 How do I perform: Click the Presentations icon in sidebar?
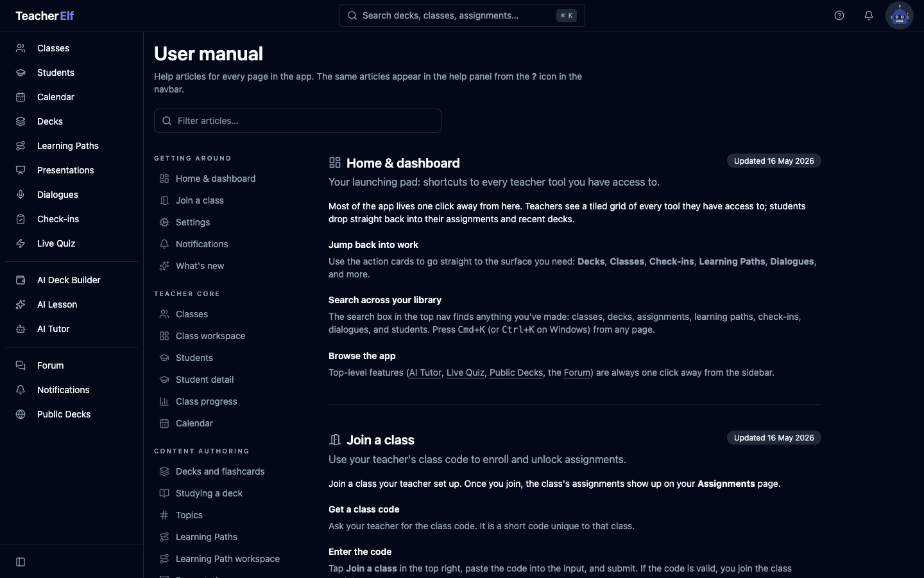tap(21, 170)
